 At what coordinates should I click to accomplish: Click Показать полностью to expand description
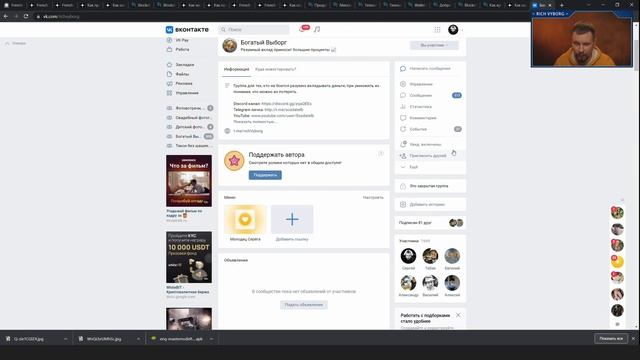254,122
